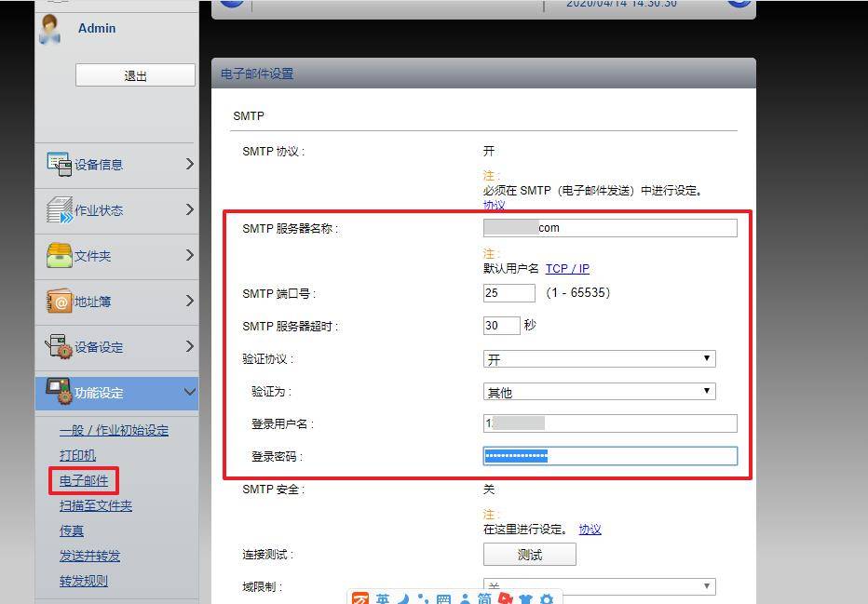Click the Admin user avatar icon
This screenshot has width=868, height=604.
(49, 29)
